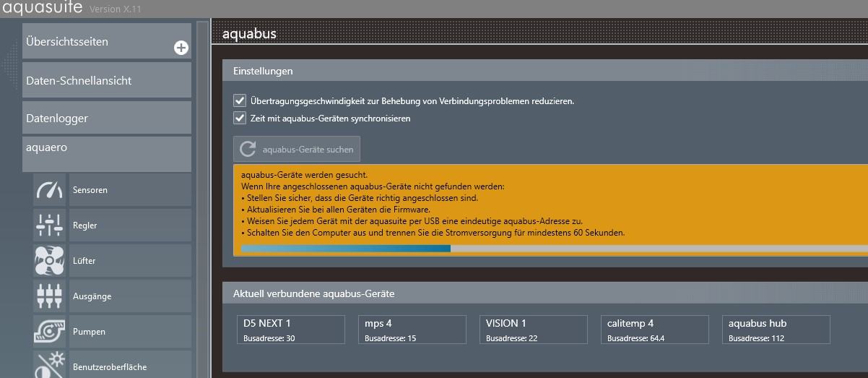Image resolution: width=868 pixels, height=378 pixels.
Task: Click the sidebar vertical scrollbar
Action: [x=203, y=199]
